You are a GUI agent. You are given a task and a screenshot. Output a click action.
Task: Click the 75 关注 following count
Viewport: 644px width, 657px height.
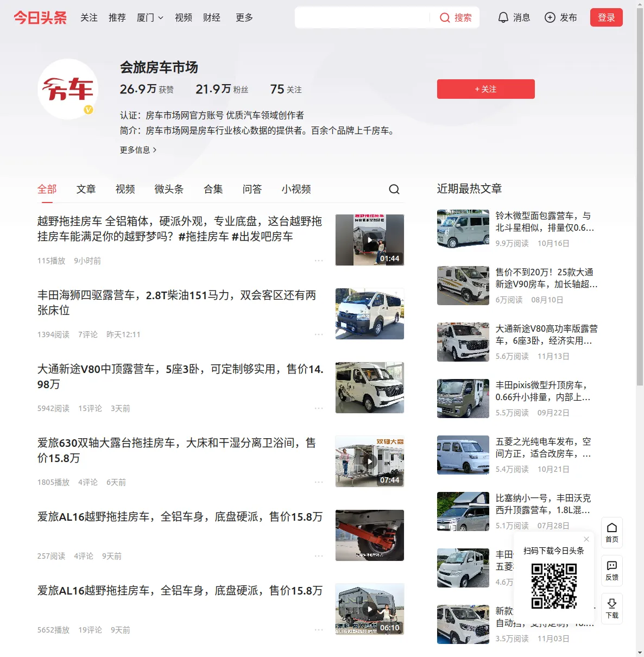click(x=286, y=89)
